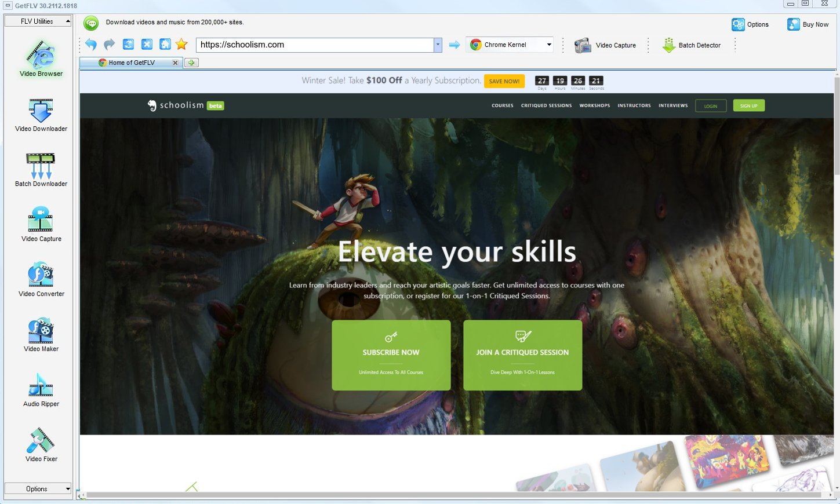Select the Home of GetFLV tab
The image size is (840, 504).
click(131, 63)
